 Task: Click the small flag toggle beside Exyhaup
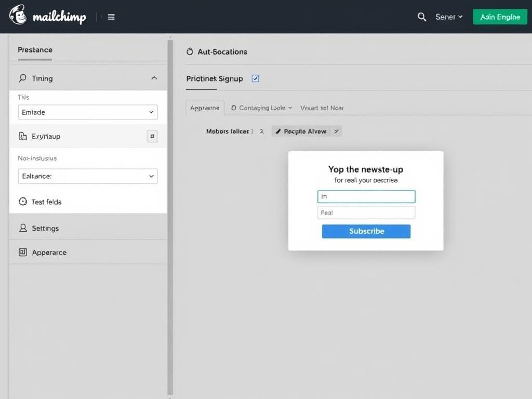pyautogui.click(x=152, y=136)
